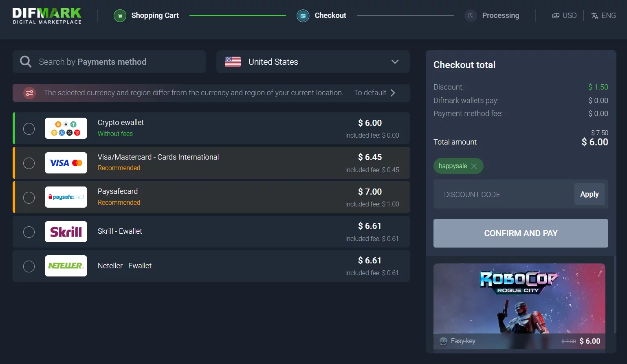Click the $ 6.45 Visa price
This screenshot has height=364, width=627.
point(370,157)
